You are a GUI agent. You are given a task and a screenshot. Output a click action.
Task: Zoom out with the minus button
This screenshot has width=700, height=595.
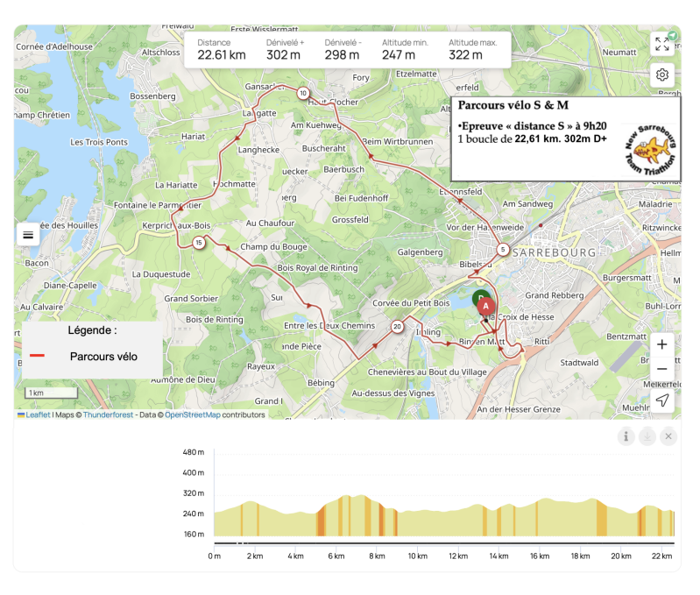pos(661,369)
